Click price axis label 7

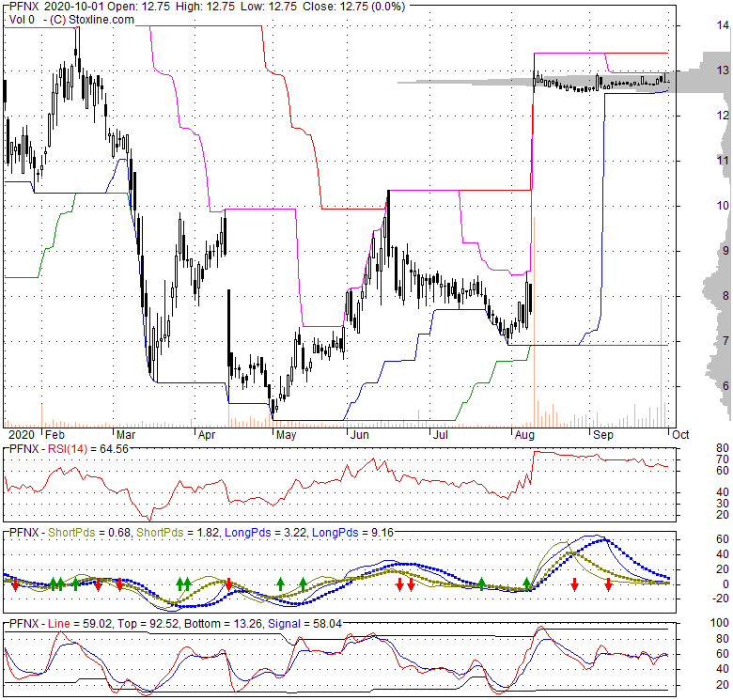(x=725, y=341)
